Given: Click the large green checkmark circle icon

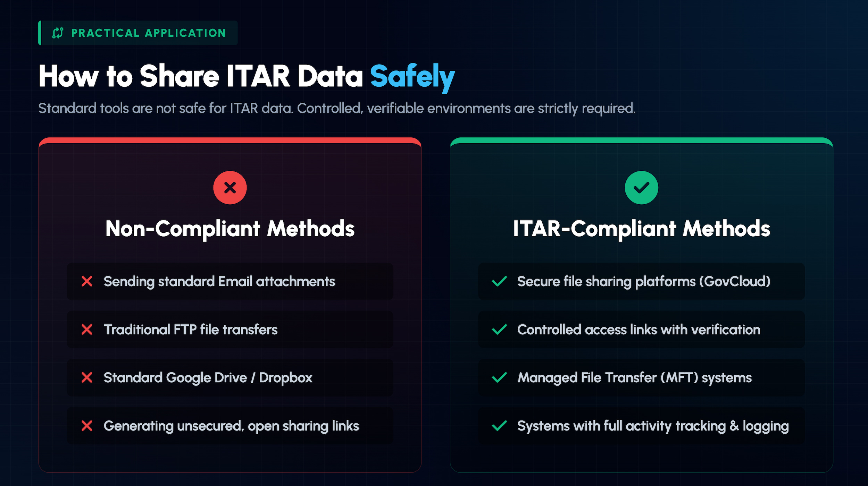Looking at the screenshot, I should (x=641, y=188).
